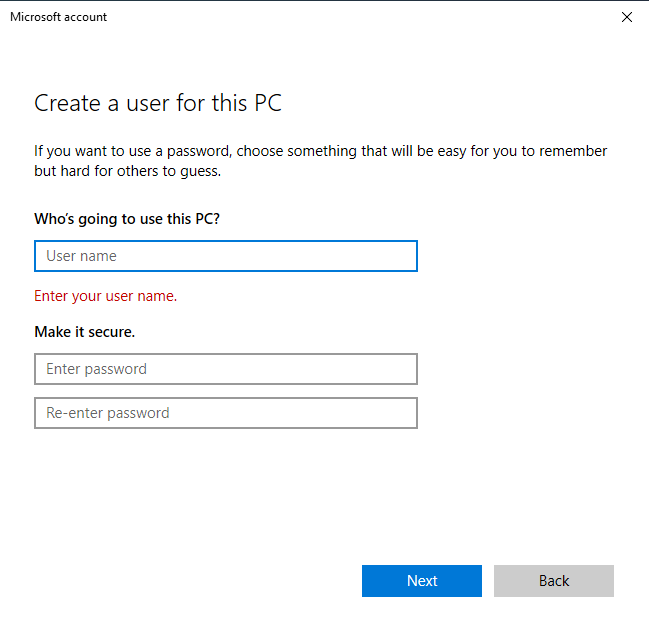Image resolution: width=649 pixels, height=631 pixels.
Task: Click the empty area right of the User name box
Action: (x=530, y=256)
